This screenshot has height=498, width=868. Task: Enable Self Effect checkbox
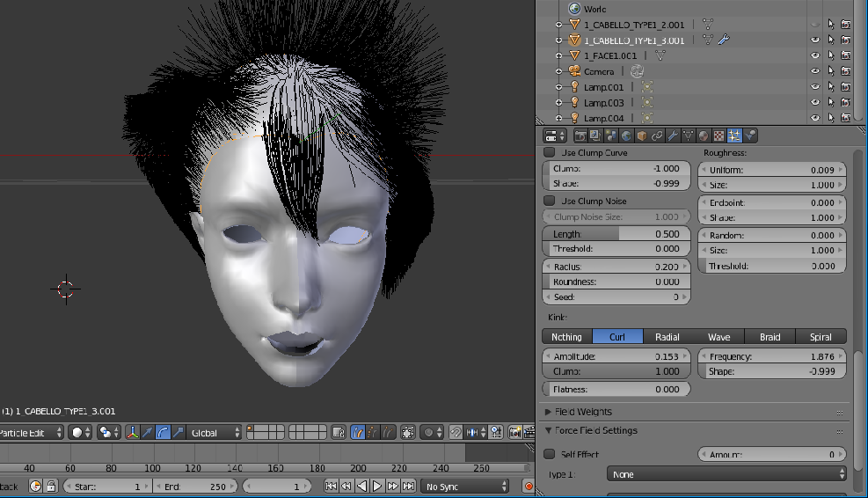549,454
